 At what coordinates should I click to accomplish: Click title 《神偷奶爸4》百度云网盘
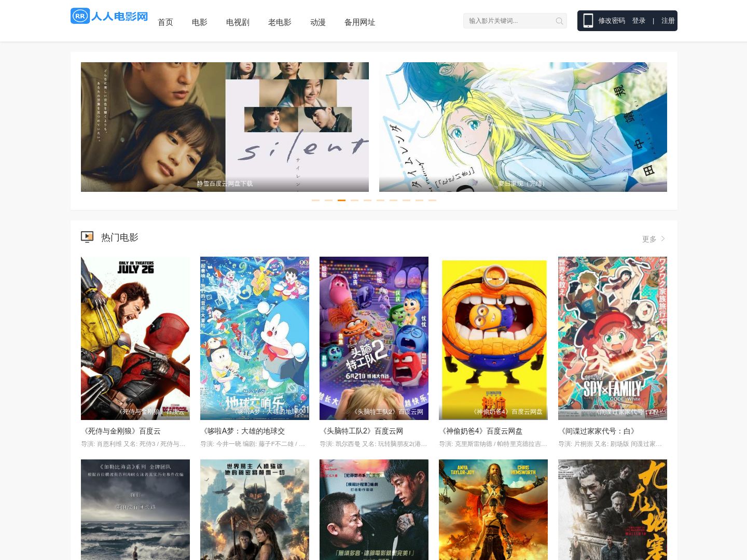tap(481, 431)
